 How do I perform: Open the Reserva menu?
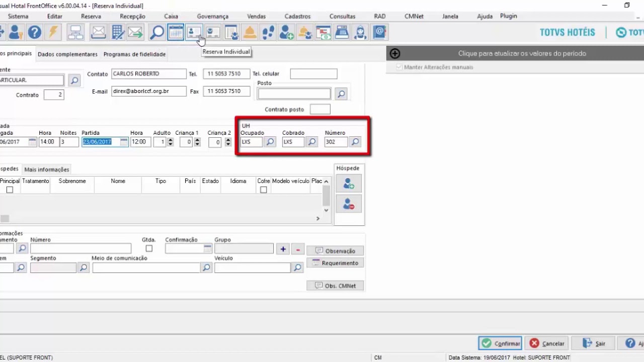pyautogui.click(x=91, y=16)
